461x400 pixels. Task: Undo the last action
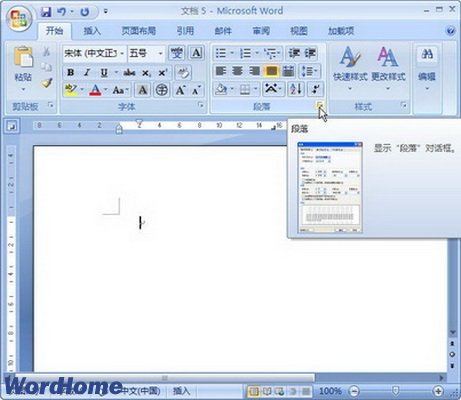point(61,12)
